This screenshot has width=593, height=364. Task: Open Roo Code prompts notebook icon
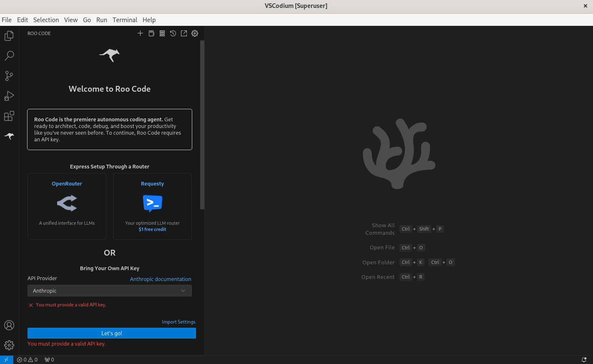tap(151, 33)
